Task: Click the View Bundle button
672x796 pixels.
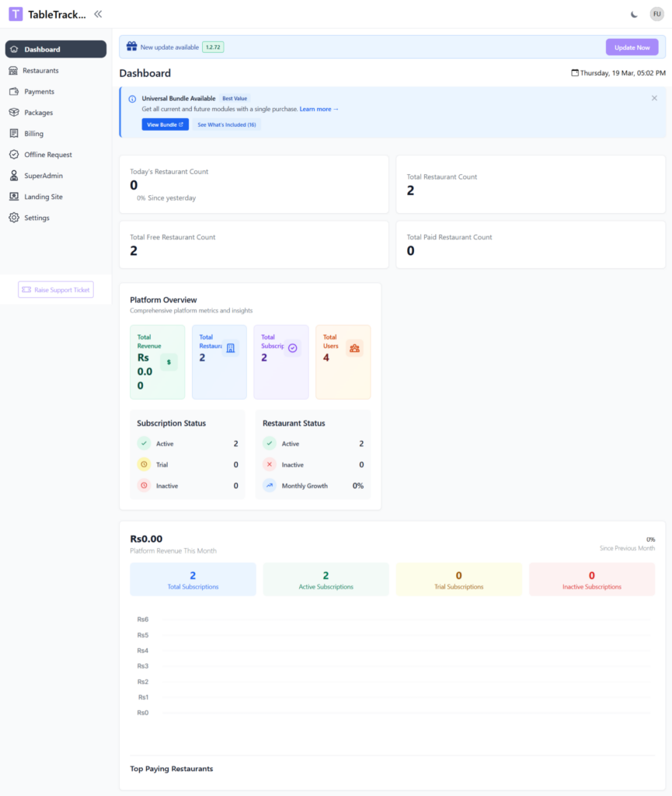Action: pyautogui.click(x=165, y=124)
